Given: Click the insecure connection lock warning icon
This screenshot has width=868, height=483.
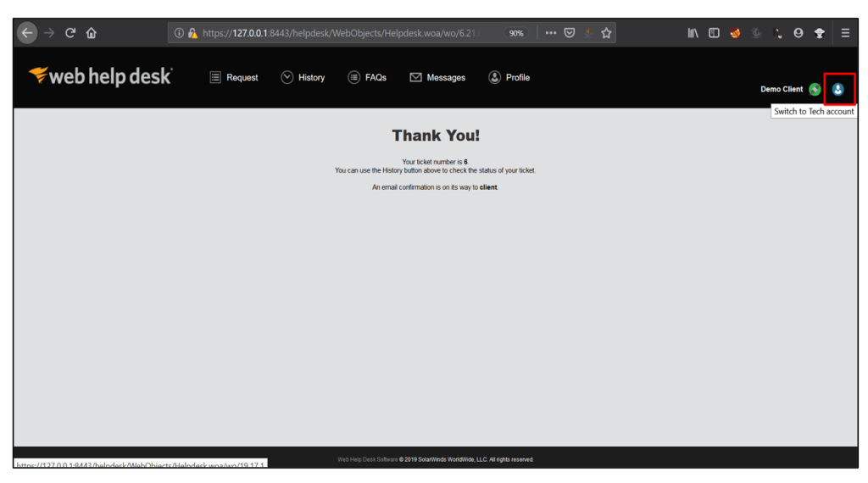Looking at the screenshot, I should (x=192, y=33).
